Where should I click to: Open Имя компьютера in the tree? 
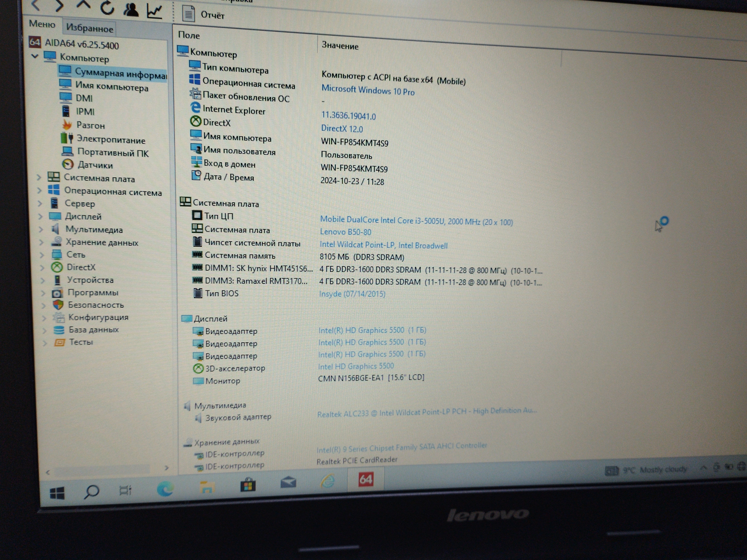(x=104, y=86)
